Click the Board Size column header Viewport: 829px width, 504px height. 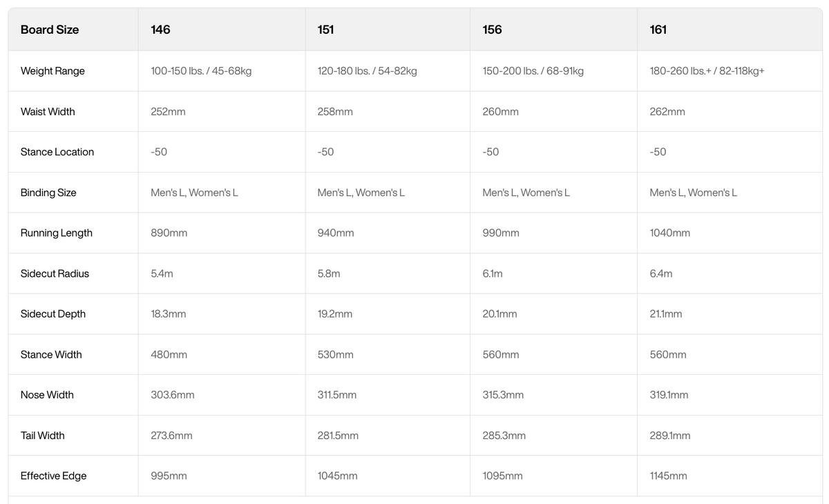point(50,30)
